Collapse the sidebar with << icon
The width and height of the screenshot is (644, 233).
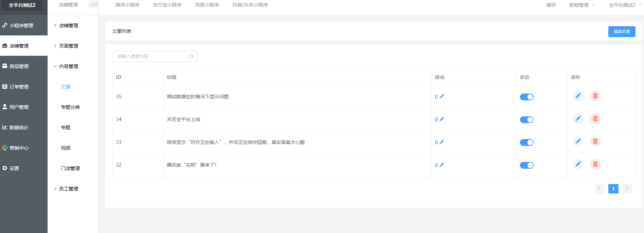point(94,4)
